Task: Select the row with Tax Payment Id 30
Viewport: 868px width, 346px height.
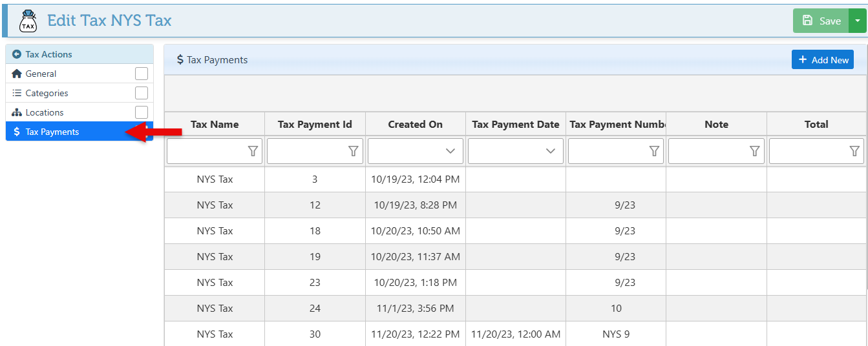Action: tap(315, 334)
